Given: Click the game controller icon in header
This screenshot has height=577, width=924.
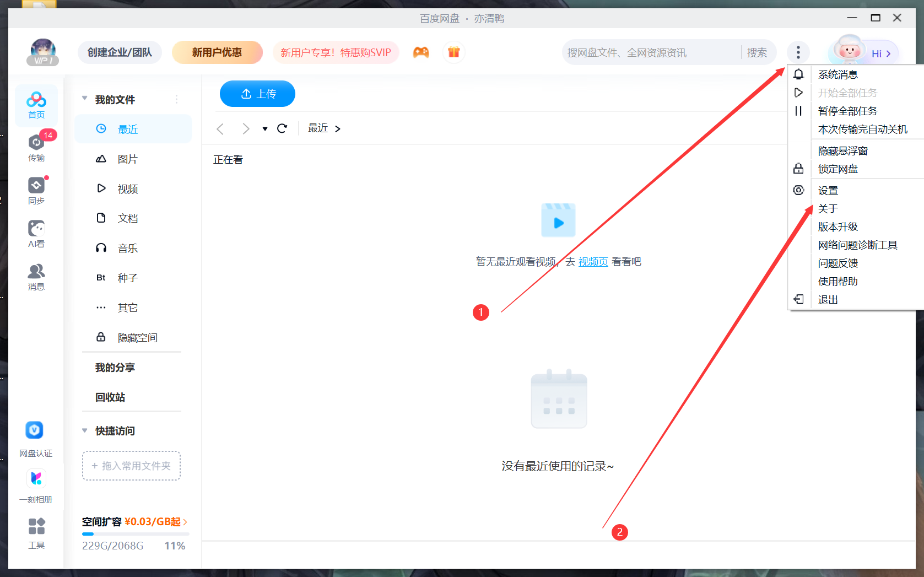Looking at the screenshot, I should tap(421, 52).
